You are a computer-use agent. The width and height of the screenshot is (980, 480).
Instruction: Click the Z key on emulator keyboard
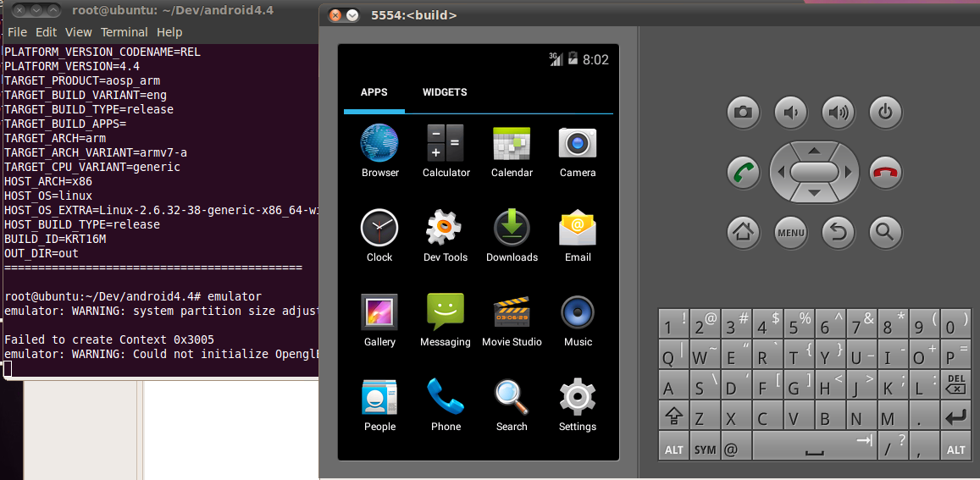pyautogui.click(x=705, y=416)
